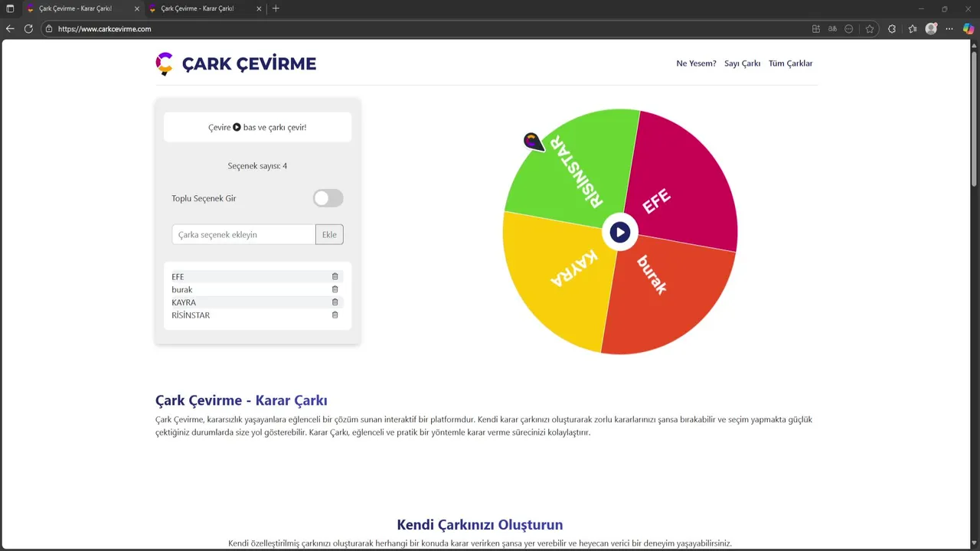
Task: Select the burak row in options list
Action: coord(257,289)
